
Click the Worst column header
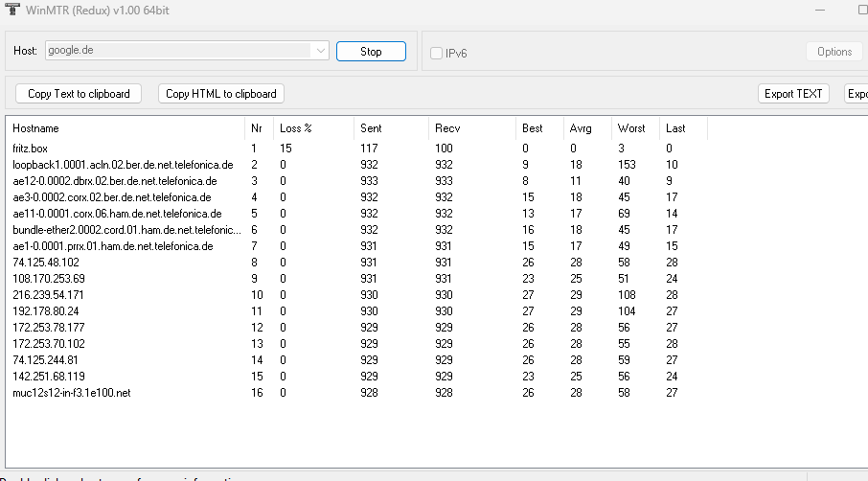click(x=635, y=128)
